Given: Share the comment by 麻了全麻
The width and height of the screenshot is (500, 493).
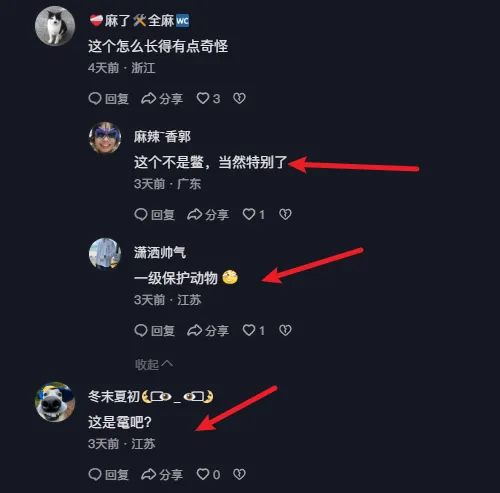Looking at the screenshot, I should (x=162, y=99).
